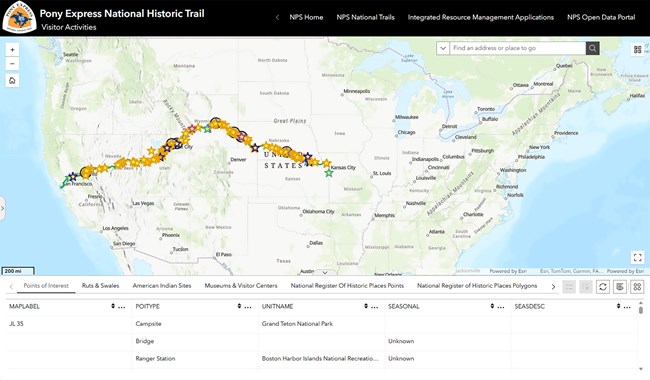This screenshot has width=650, height=380.
Task: Open Museums & Visitor Centers tab
Action: coord(241,286)
